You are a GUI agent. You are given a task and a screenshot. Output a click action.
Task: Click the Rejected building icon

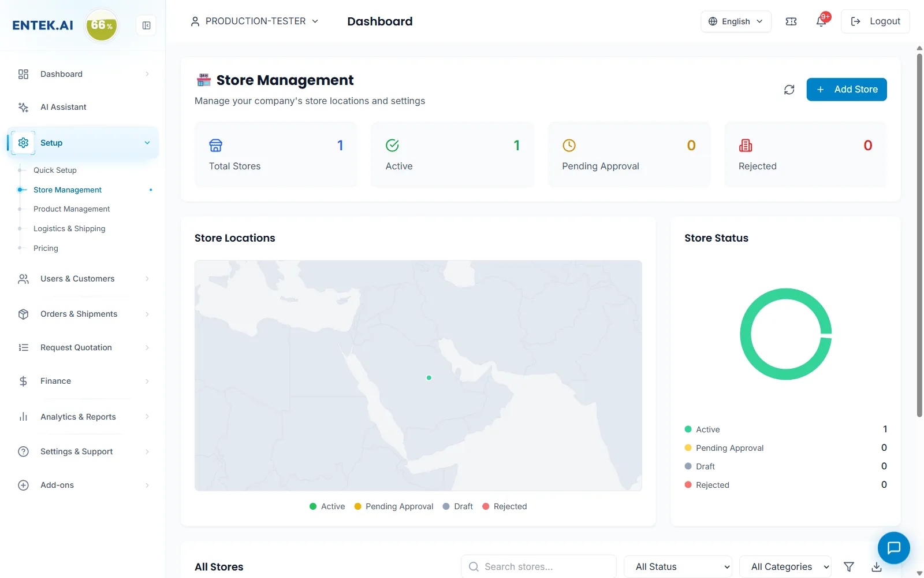[x=746, y=145]
